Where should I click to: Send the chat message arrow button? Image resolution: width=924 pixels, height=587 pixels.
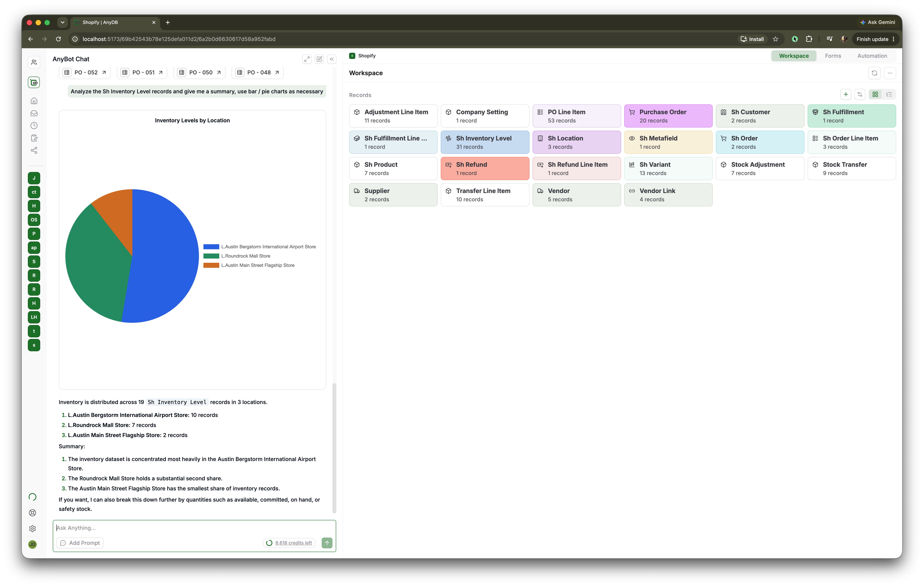pos(327,543)
